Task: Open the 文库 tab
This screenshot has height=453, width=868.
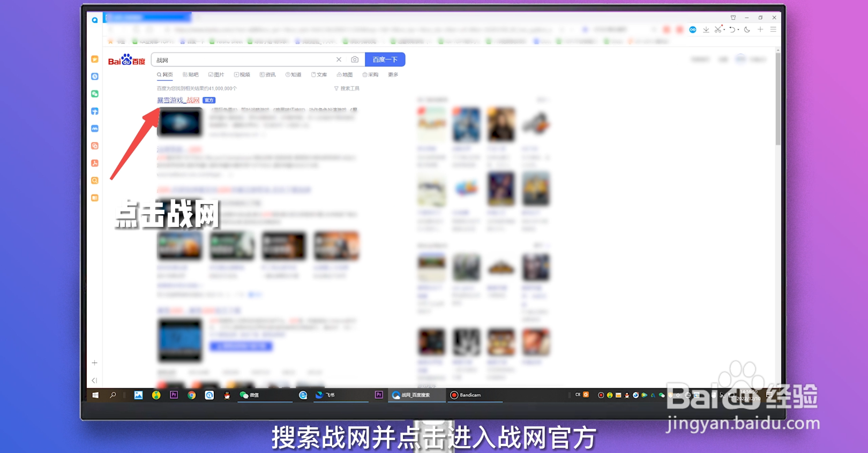Action: 319,75
